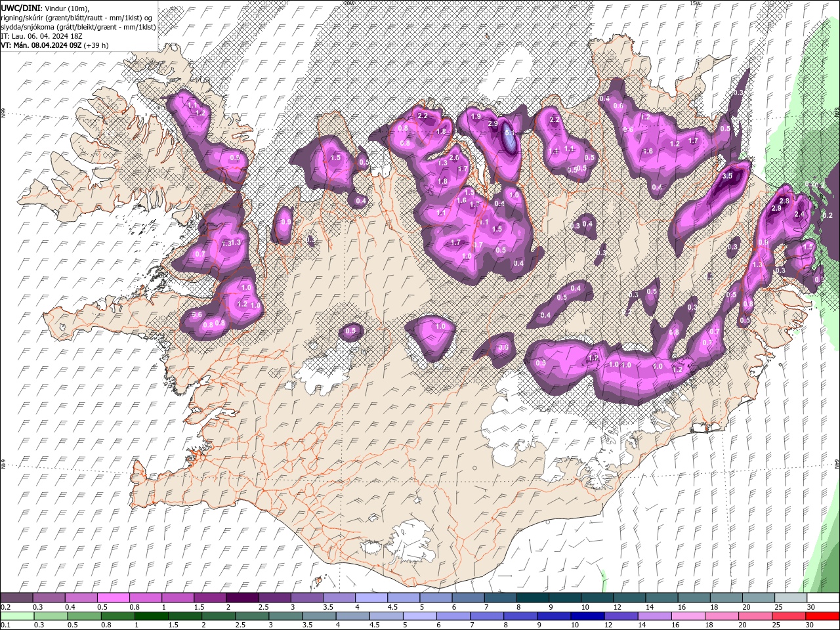The width and height of the screenshot is (840, 630).
Task: Click the initial time line 'IT: Lau. 06. 04. 2024 18Z'
Action: click(43, 36)
